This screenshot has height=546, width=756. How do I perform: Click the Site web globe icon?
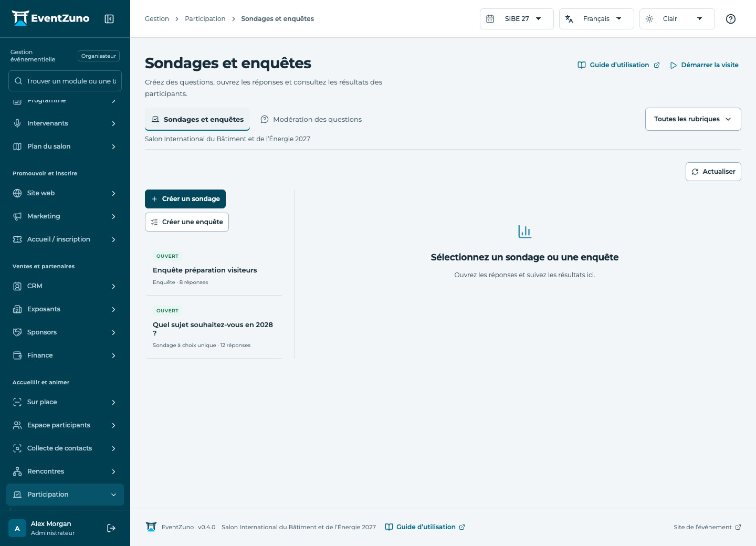[17, 193]
